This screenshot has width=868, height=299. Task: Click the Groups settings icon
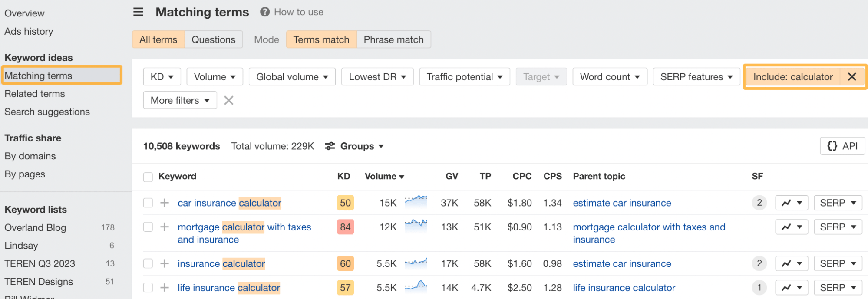330,146
